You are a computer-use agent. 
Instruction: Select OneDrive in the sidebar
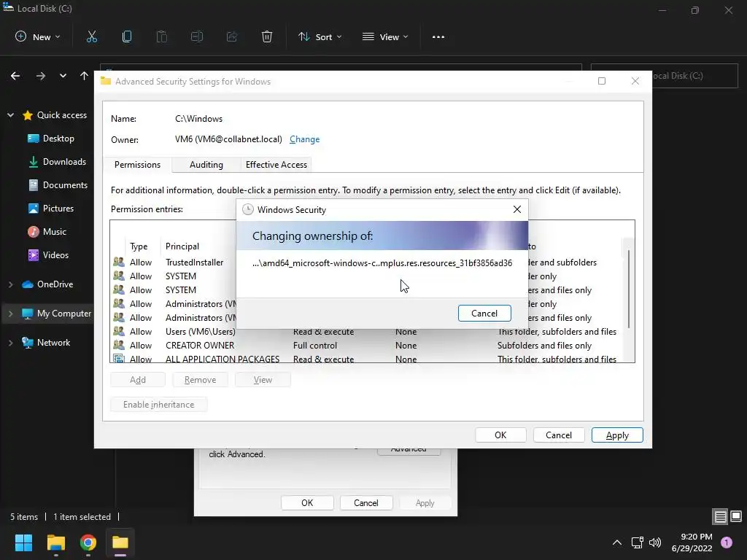point(47,284)
